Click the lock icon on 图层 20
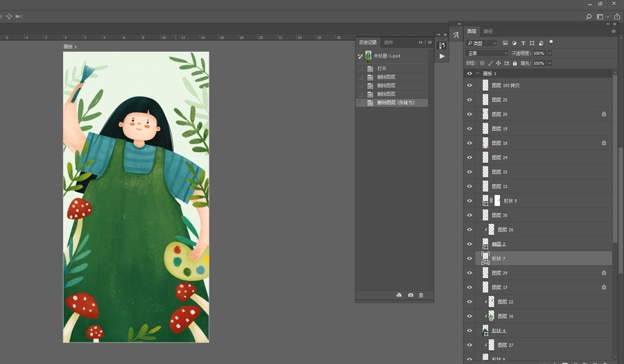Image resolution: width=624 pixels, height=364 pixels. 604,114
